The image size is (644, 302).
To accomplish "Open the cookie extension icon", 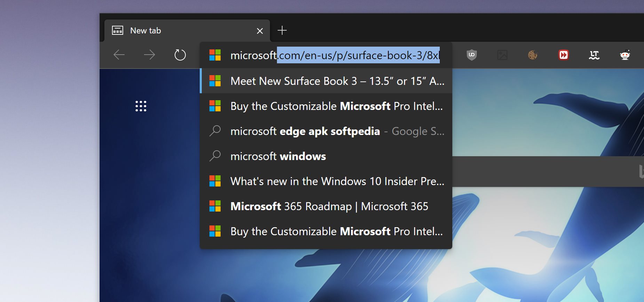I will click(533, 55).
